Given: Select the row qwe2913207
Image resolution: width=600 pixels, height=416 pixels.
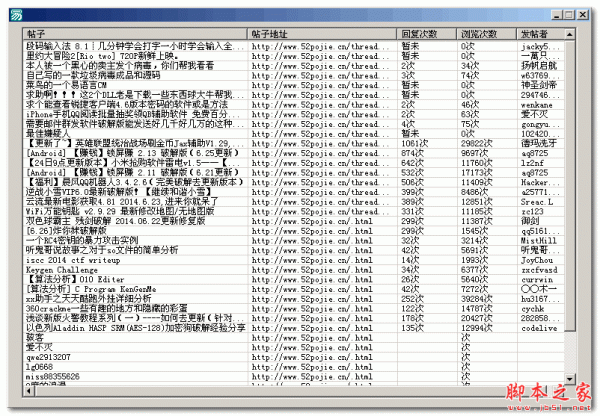Looking at the screenshot, I should click(293, 357).
